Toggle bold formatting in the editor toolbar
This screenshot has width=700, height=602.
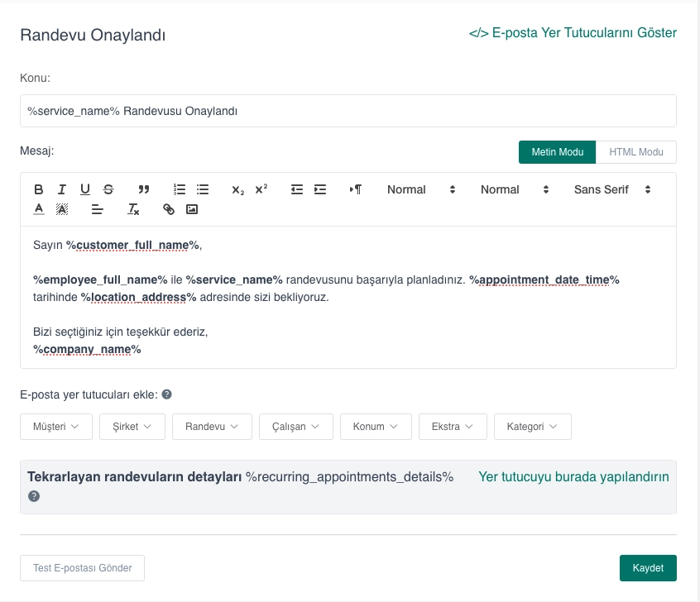[x=38, y=189]
